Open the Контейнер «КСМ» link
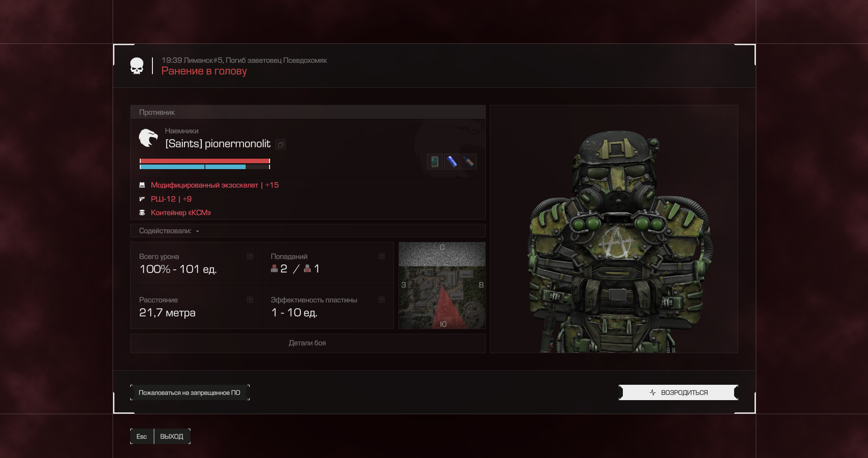868x458 pixels. [x=181, y=212]
